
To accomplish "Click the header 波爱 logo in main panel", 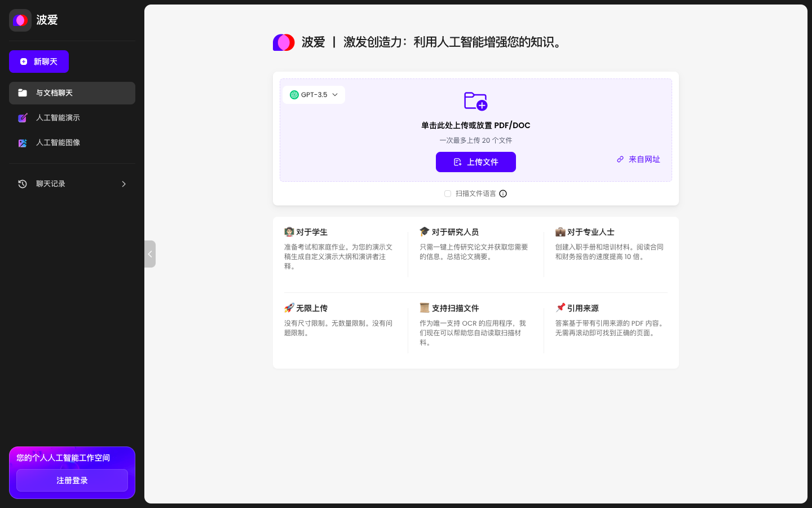I will pos(284,42).
